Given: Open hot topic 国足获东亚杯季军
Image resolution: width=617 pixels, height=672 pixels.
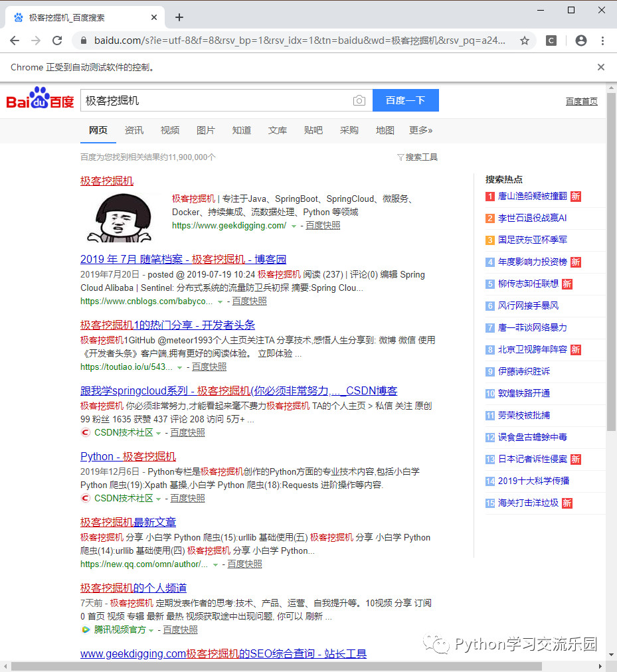Looking at the screenshot, I should point(533,240).
